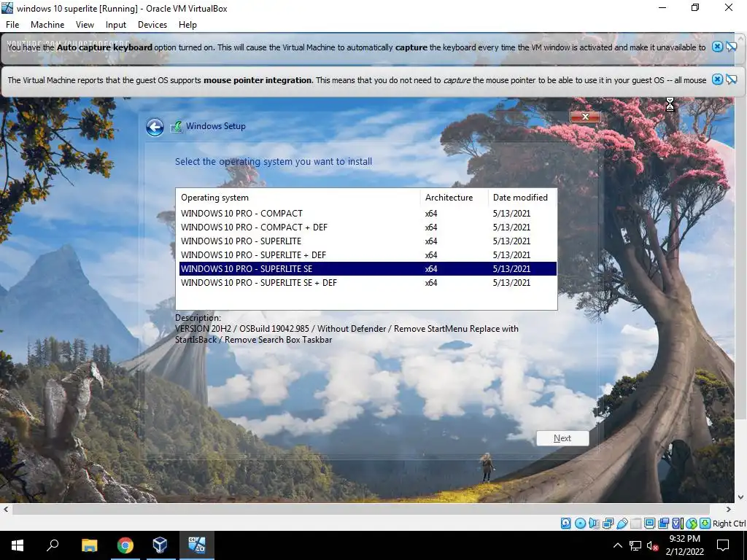Open the optical drive status icon

pos(580,524)
